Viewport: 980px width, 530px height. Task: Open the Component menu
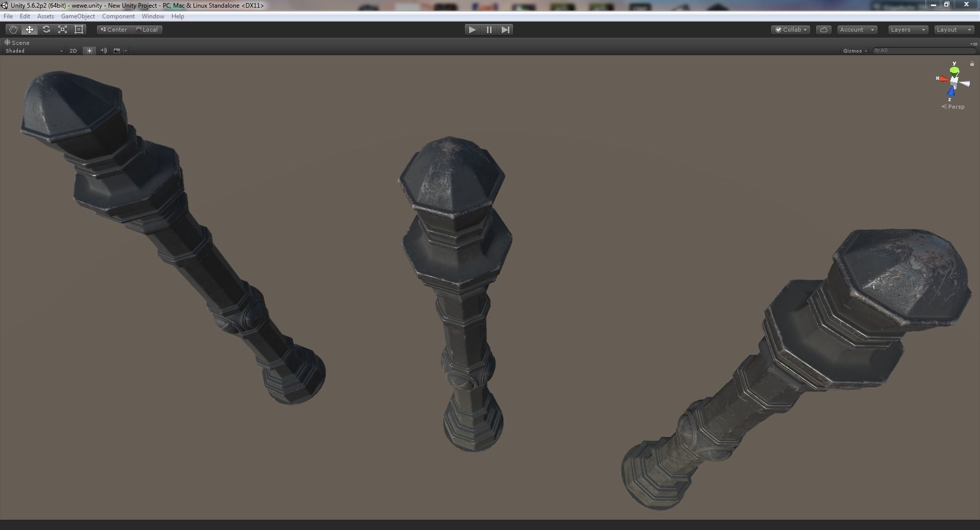(x=118, y=16)
